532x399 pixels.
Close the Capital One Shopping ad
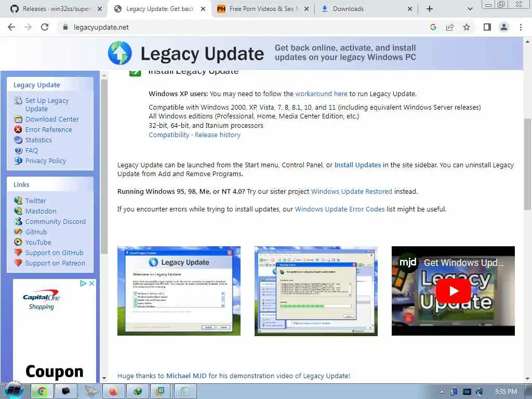tap(91, 283)
